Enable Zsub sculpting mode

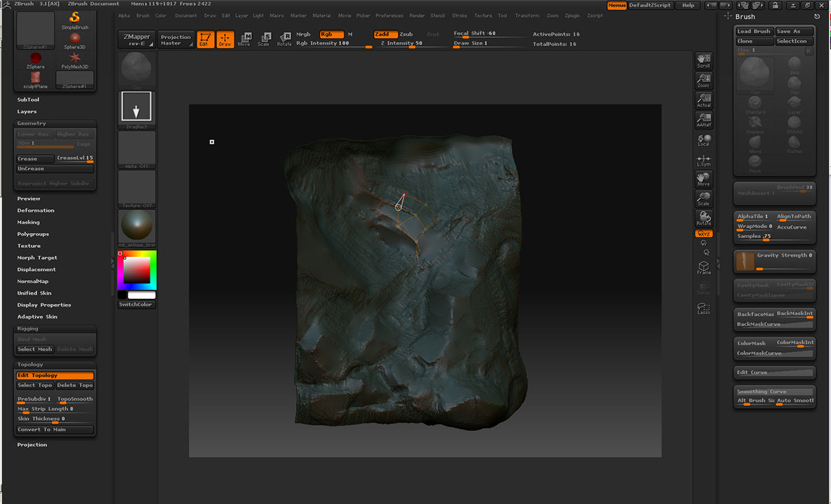(x=406, y=34)
